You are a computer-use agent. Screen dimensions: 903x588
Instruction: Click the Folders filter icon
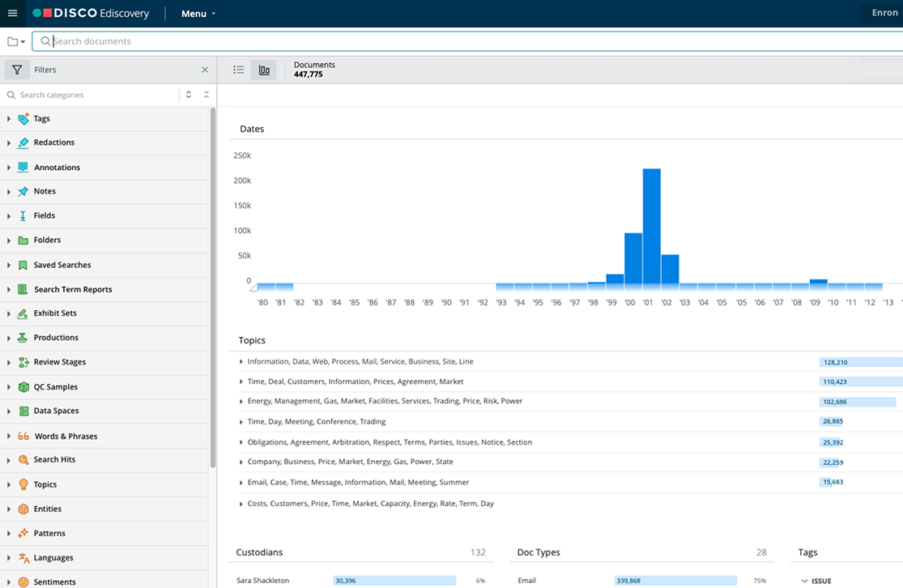pyautogui.click(x=23, y=241)
